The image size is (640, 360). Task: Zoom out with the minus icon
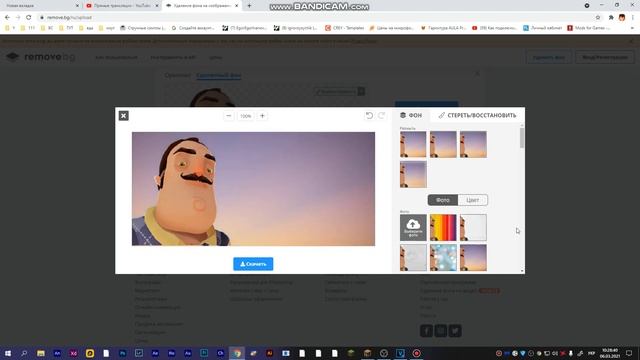[x=229, y=116]
